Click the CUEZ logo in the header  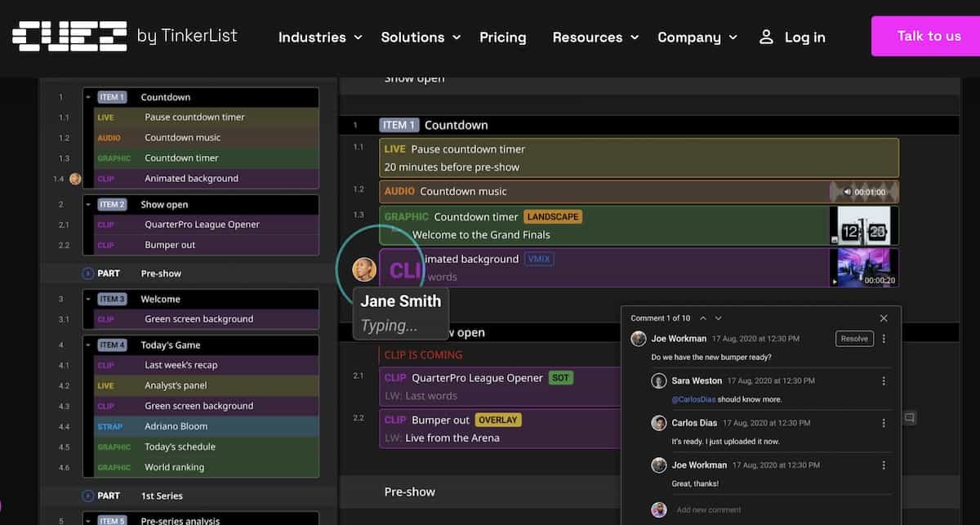click(x=69, y=37)
